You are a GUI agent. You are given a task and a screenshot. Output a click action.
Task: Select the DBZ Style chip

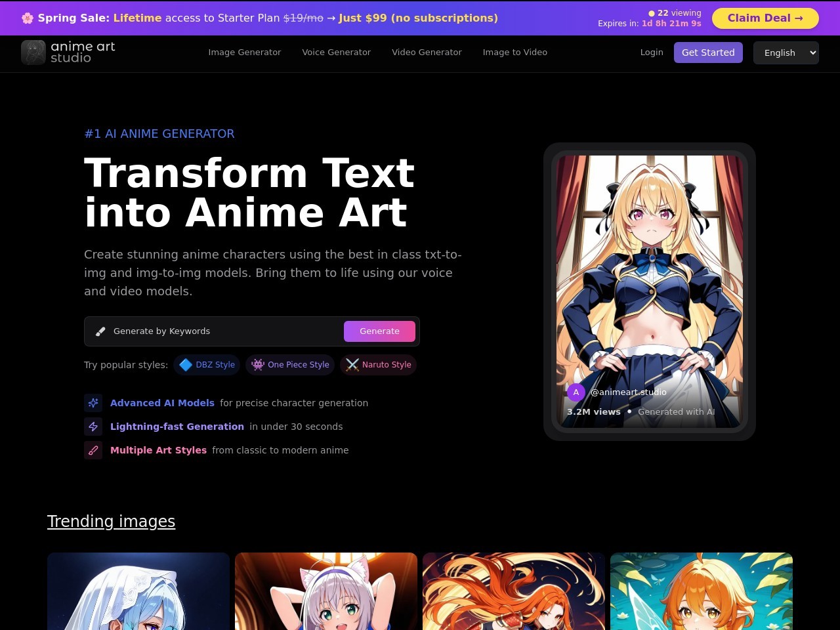[x=207, y=365]
